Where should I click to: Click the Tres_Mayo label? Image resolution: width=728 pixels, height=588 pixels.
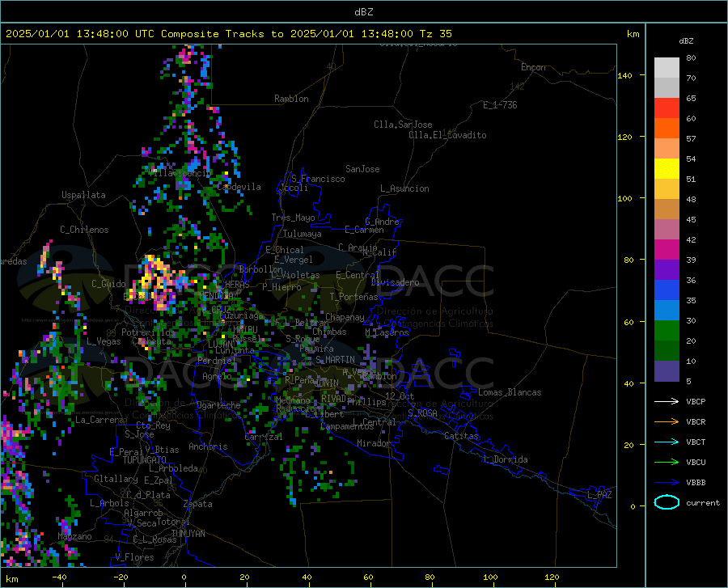[x=293, y=218]
